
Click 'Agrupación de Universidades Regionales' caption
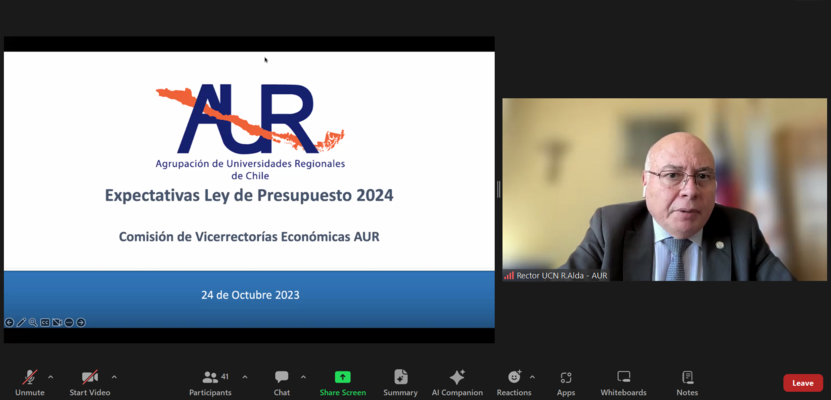[250, 164]
